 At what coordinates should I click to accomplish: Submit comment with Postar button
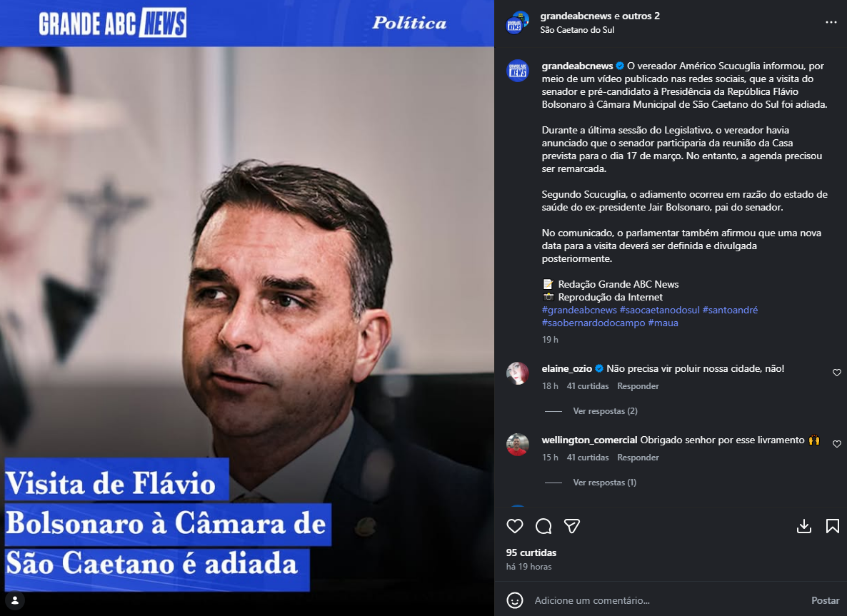coord(826,600)
